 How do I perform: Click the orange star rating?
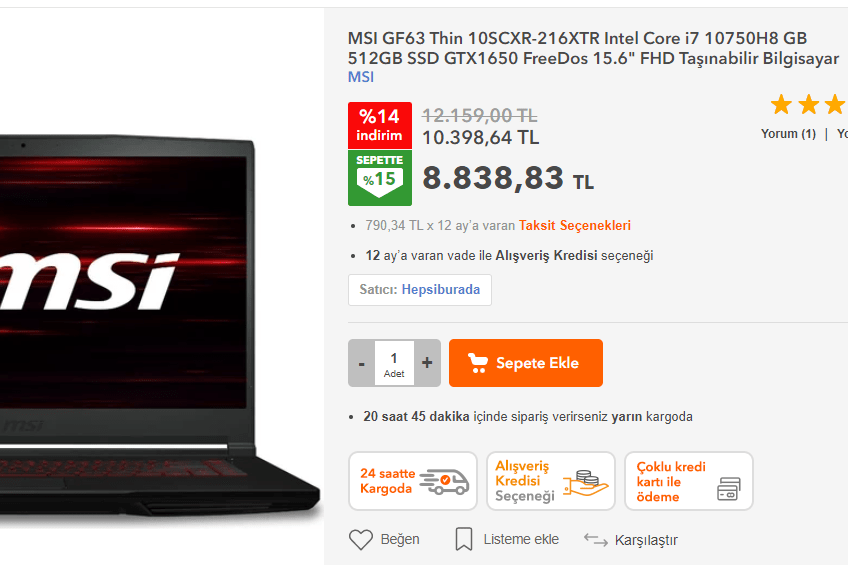pos(809,104)
